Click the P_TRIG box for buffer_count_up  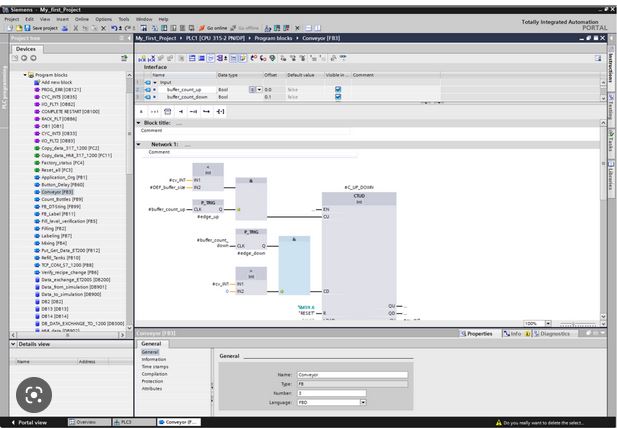pos(208,206)
